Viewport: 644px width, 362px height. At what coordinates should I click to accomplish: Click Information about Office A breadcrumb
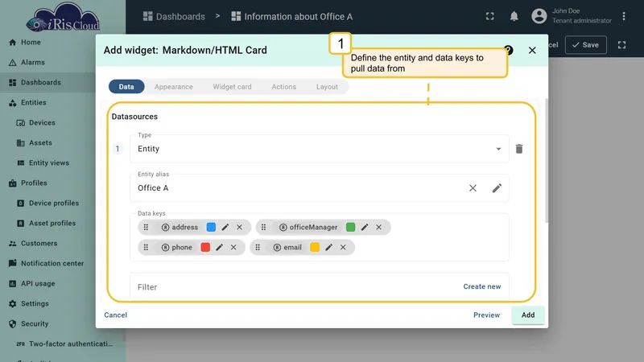[x=292, y=16]
